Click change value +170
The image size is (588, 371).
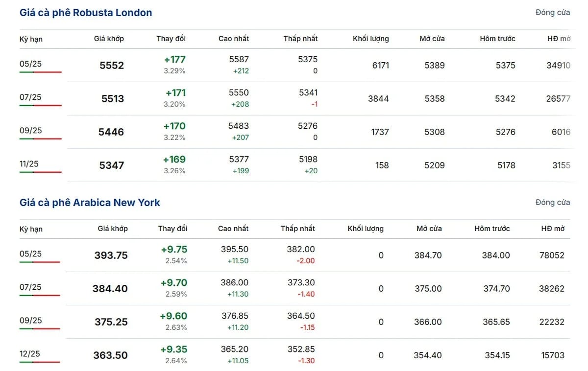coord(175,126)
